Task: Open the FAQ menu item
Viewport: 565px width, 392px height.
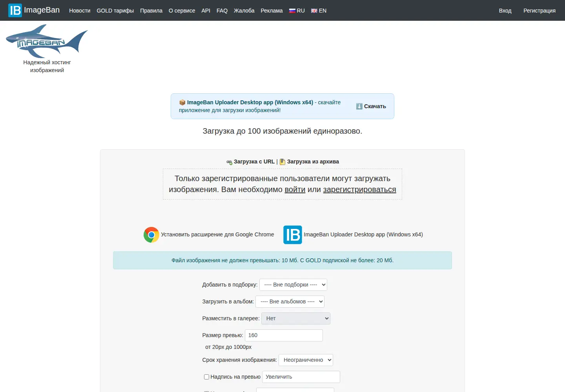Action: tap(222, 11)
